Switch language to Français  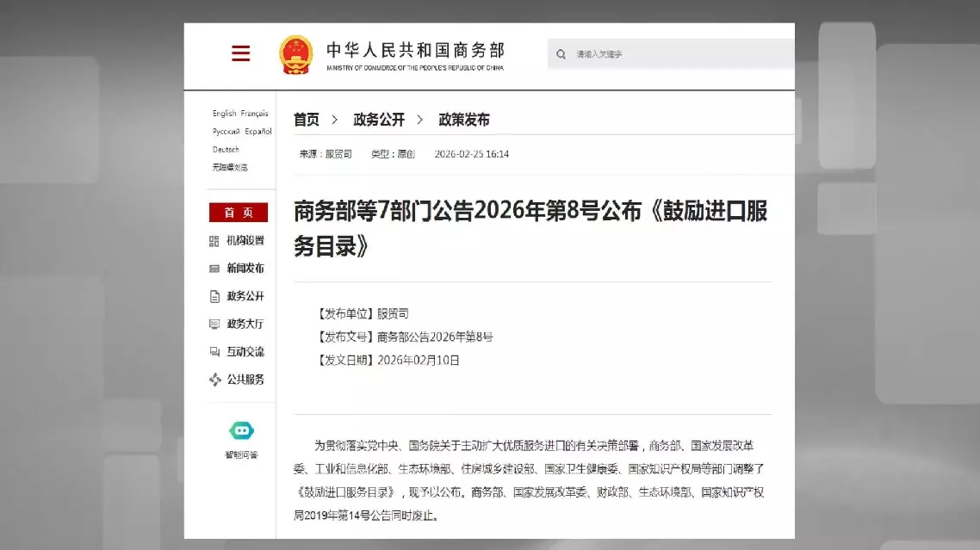coord(255,114)
